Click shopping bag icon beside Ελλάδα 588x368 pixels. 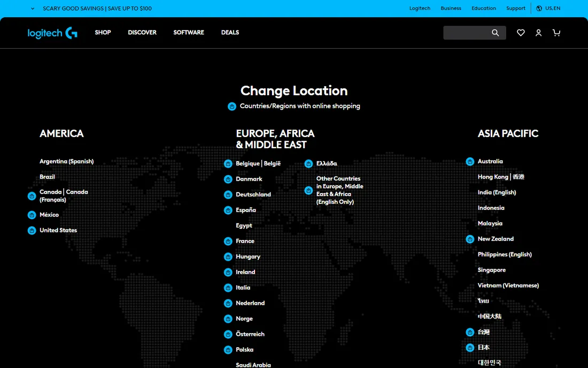coord(308,164)
